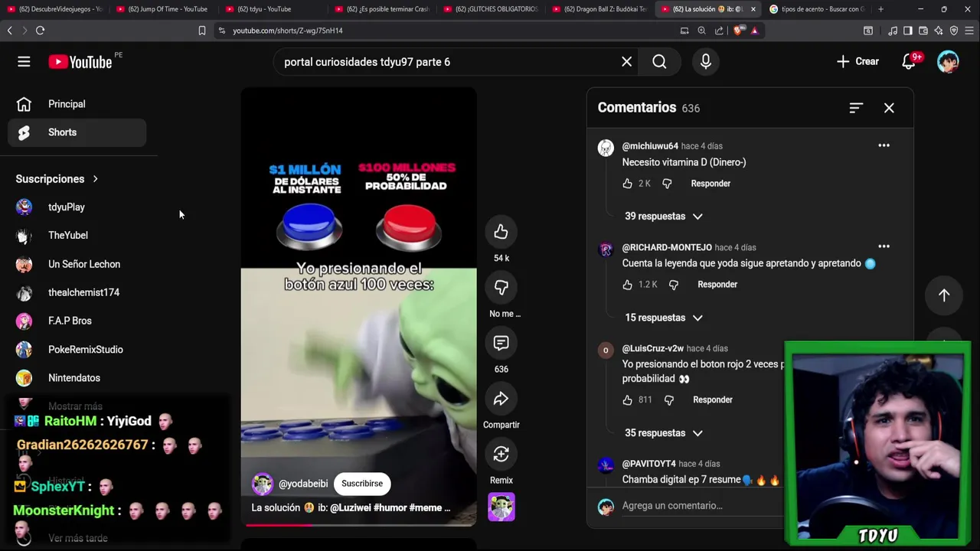Switch to tipos de acento Google tab
Viewport: 980px width, 551px height.
817,9
